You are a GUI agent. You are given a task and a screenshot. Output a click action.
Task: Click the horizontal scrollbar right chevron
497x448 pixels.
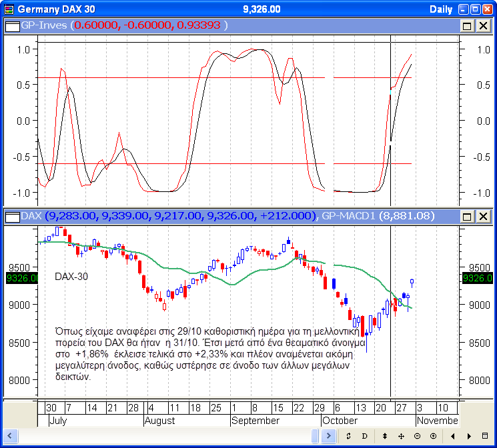(x=328, y=435)
